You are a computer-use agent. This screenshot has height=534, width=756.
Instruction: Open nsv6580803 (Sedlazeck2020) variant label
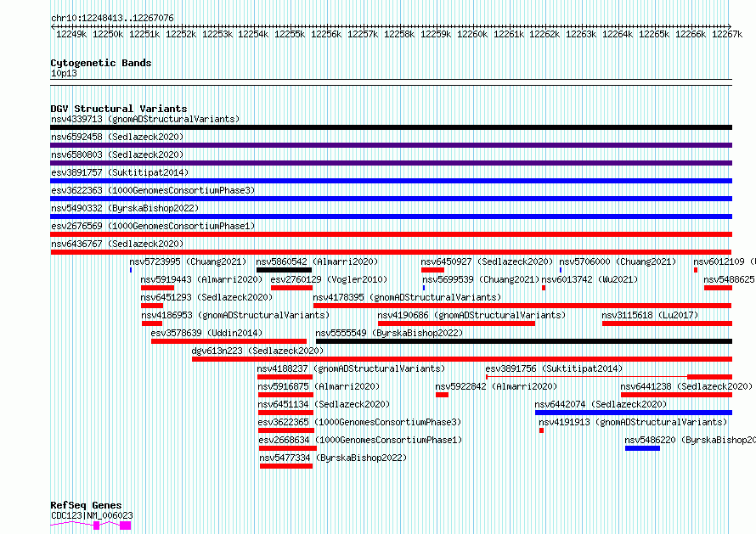tap(117, 155)
